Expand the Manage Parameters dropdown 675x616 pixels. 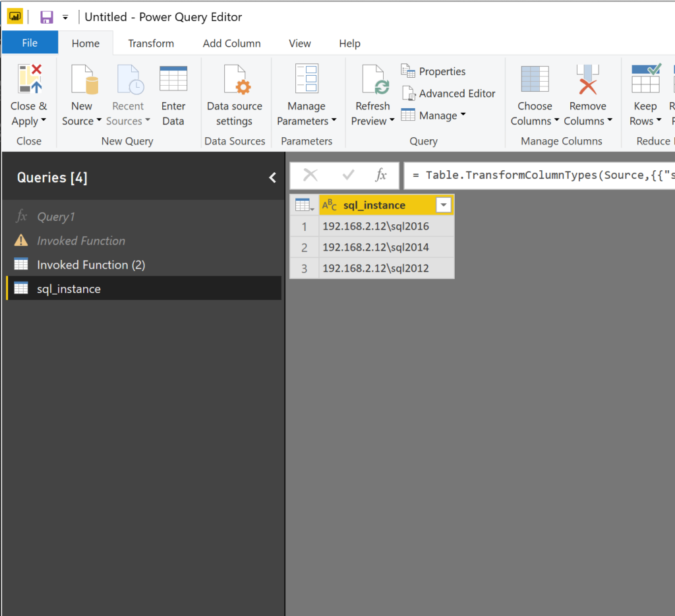click(x=307, y=94)
